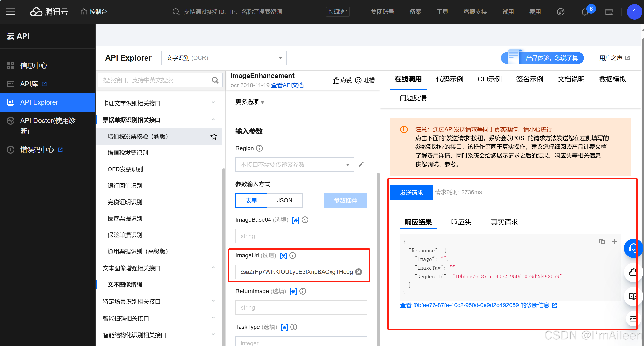Click the ImageBase64 [*] bracket icon

coord(296,220)
